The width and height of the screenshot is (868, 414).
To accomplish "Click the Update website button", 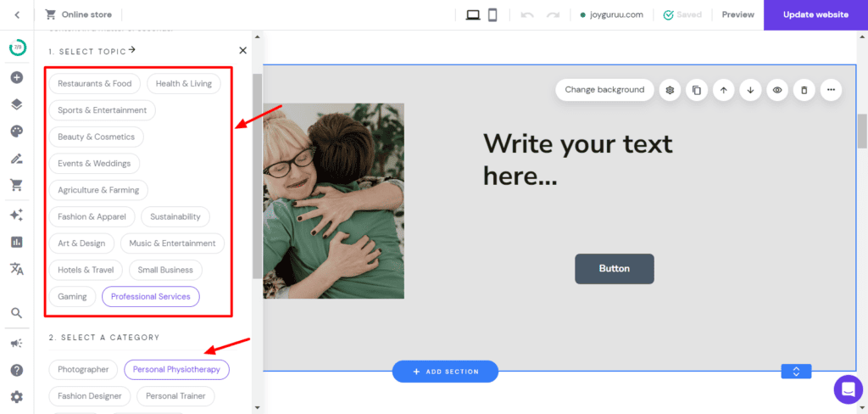I will [816, 15].
